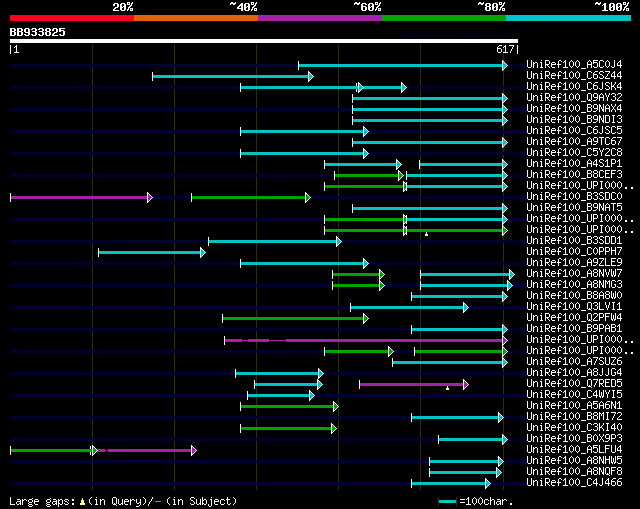
Task: Click the green ~80% identity legend segment
Action: pyautogui.click(x=444, y=18)
